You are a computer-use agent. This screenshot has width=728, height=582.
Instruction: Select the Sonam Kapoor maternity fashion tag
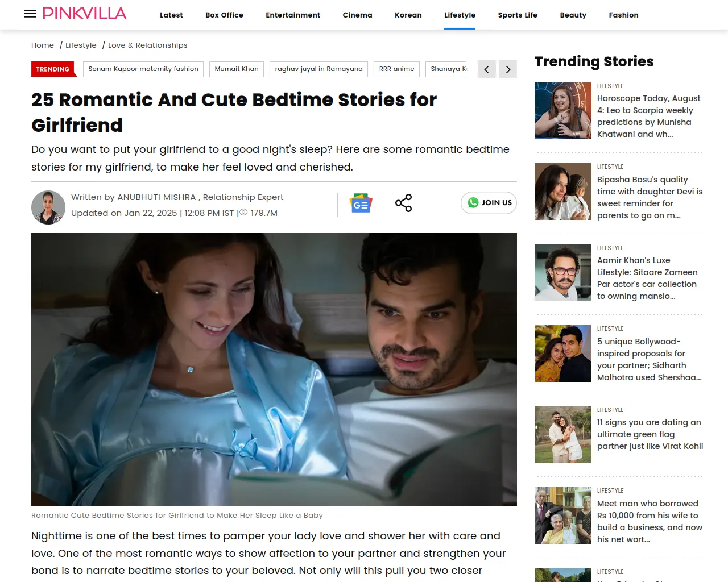coord(143,69)
